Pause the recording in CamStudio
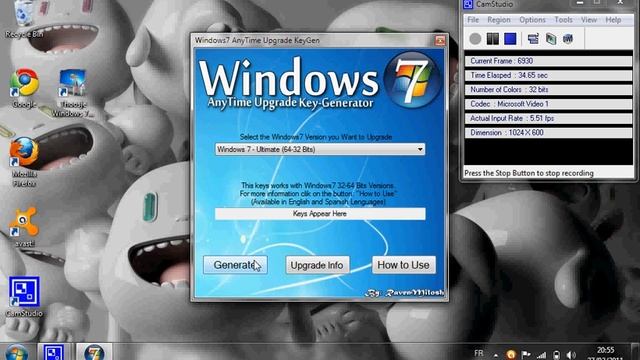 tap(493, 39)
